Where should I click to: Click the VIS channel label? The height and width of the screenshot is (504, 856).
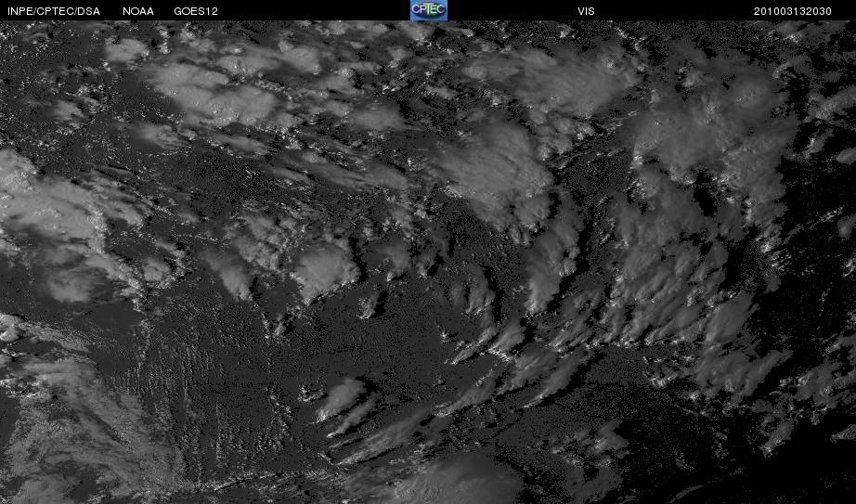pos(586,11)
